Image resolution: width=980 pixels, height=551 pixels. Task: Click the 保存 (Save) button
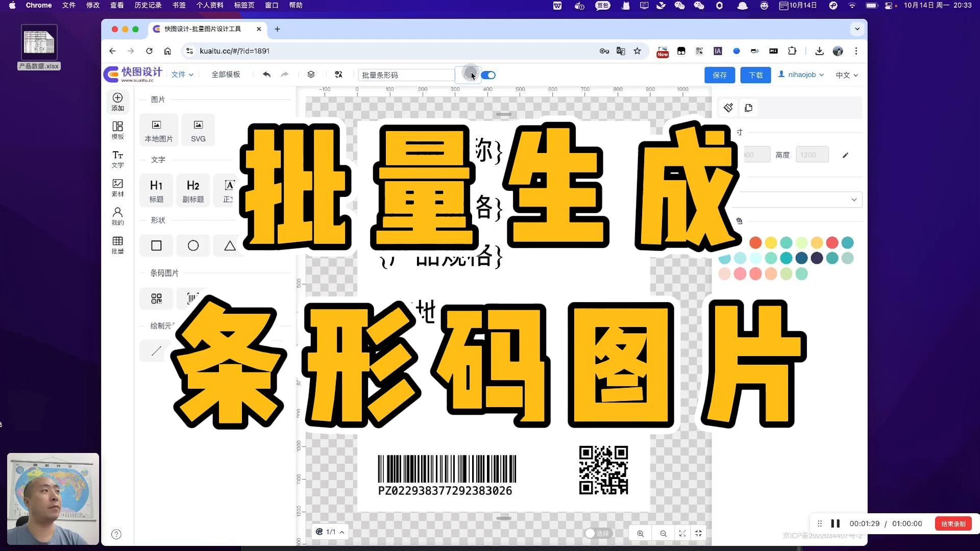[719, 74]
